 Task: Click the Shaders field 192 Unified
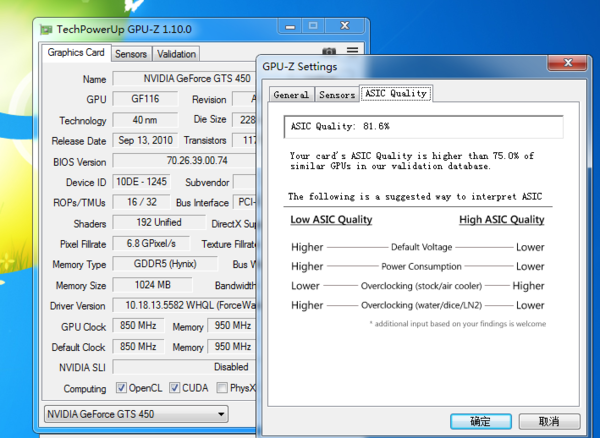pos(159,223)
